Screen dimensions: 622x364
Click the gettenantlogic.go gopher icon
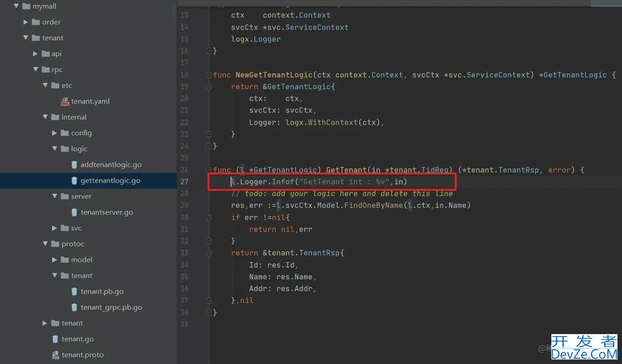pyautogui.click(x=74, y=181)
